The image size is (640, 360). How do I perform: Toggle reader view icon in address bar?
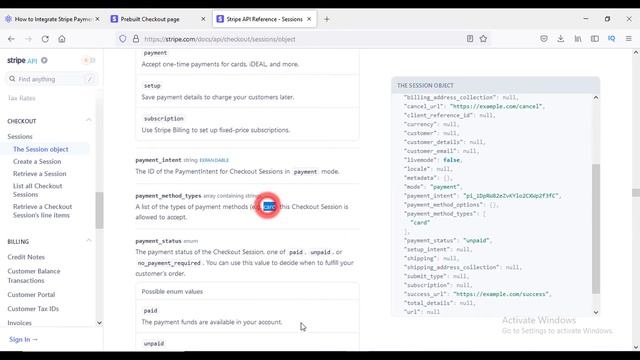470,39
